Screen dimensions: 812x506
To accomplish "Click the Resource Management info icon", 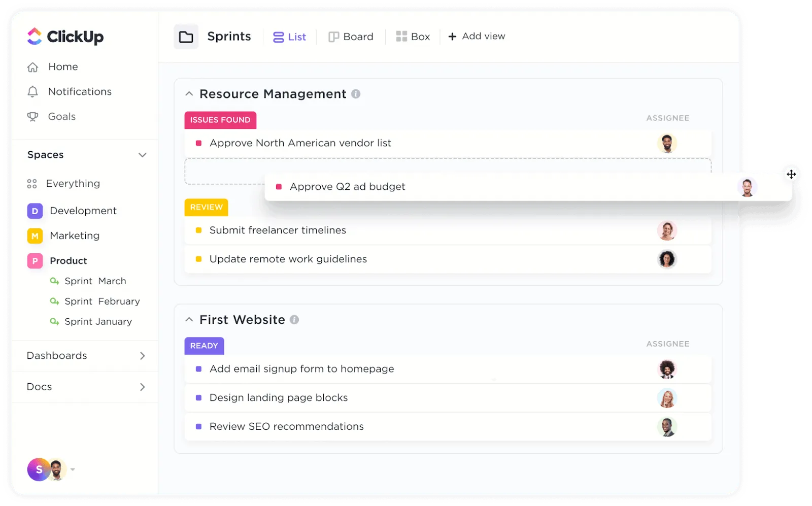I will (356, 94).
